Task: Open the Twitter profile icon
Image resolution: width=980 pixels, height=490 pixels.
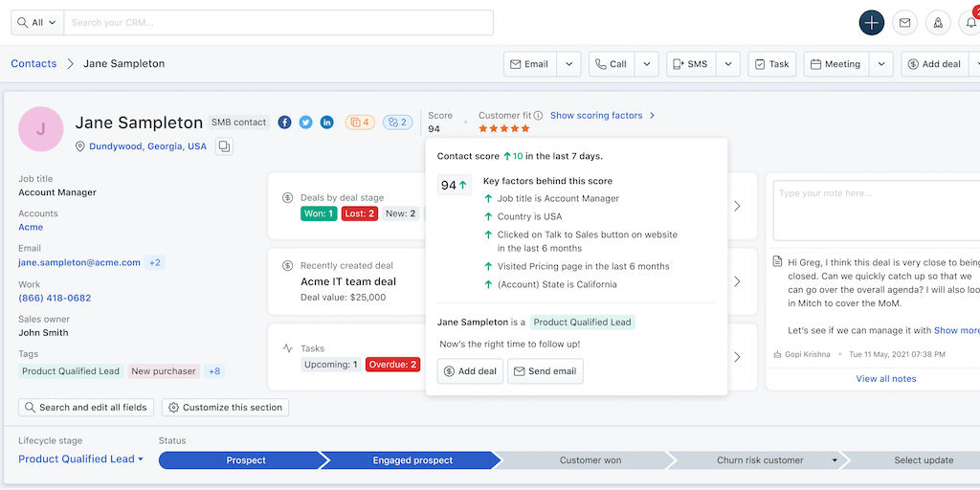Action: pyautogui.click(x=305, y=122)
